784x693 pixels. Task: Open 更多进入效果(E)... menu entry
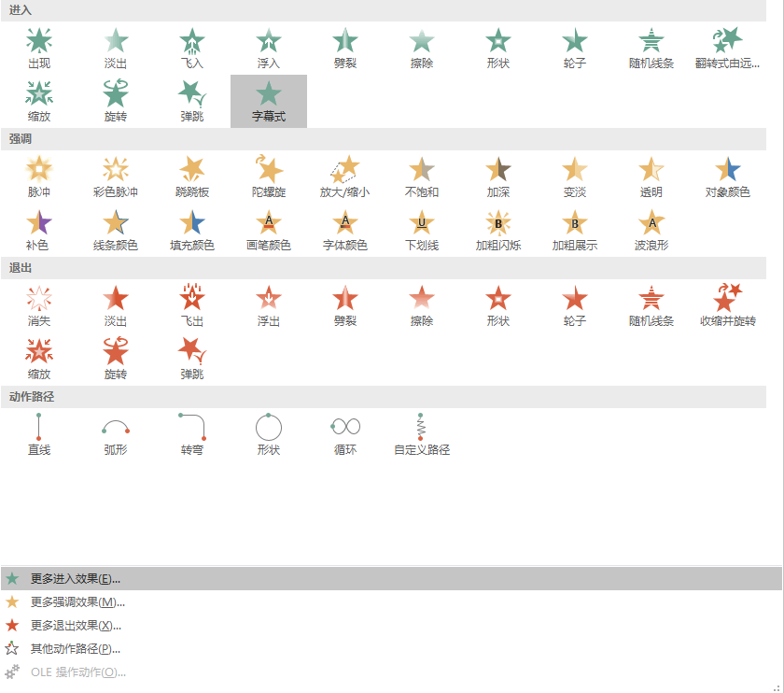pyautogui.click(x=391, y=579)
